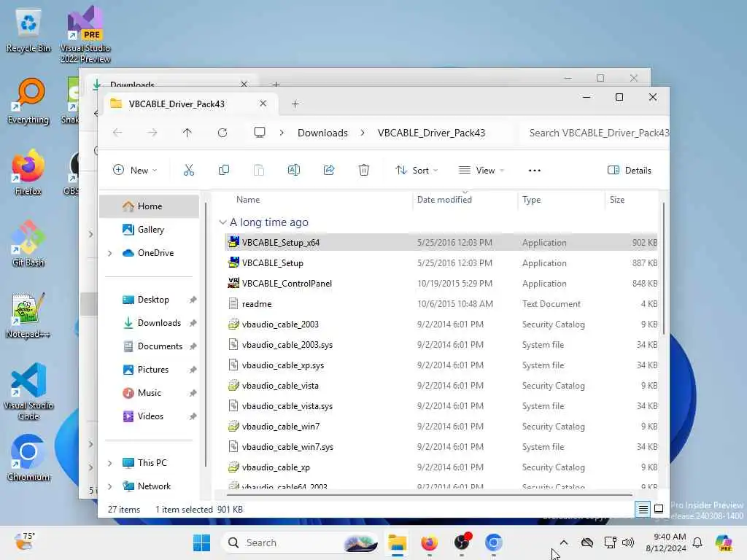Select the VBCABLE_Setup file
This screenshot has width=747, height=560.
pos(441,263)
